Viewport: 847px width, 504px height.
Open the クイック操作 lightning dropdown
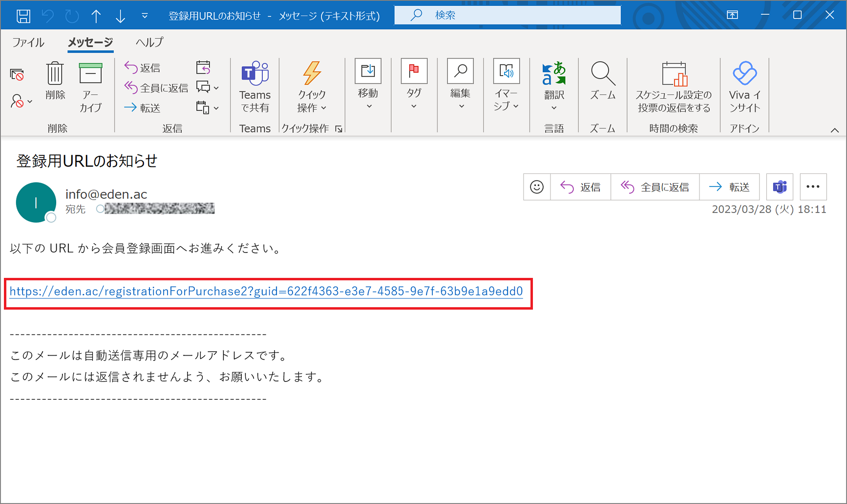click(312, 87)
